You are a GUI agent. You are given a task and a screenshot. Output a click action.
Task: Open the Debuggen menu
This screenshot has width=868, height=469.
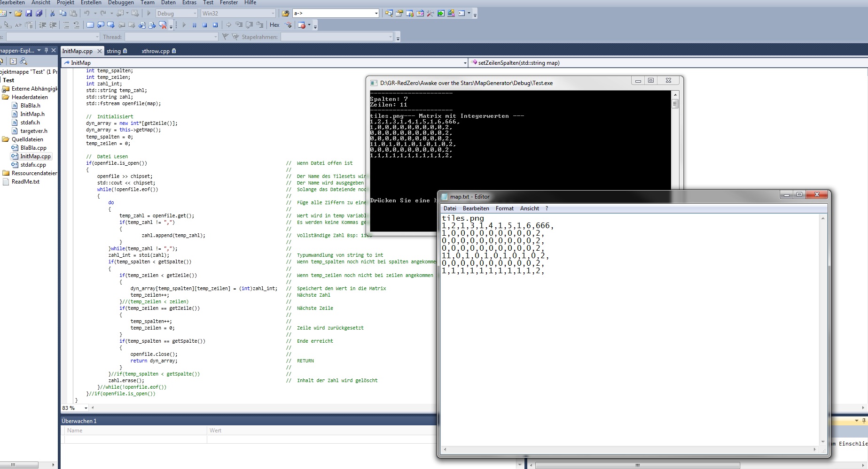tap(121, 3)
